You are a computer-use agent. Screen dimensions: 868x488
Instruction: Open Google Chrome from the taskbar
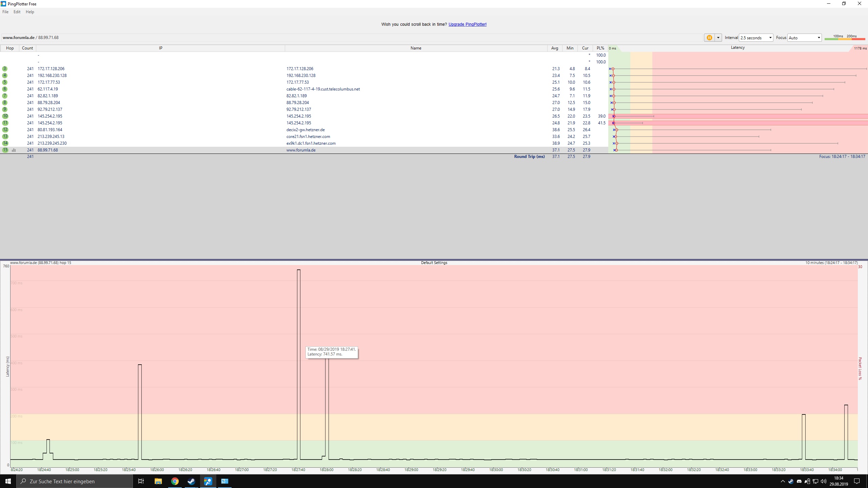coord(175,481)
